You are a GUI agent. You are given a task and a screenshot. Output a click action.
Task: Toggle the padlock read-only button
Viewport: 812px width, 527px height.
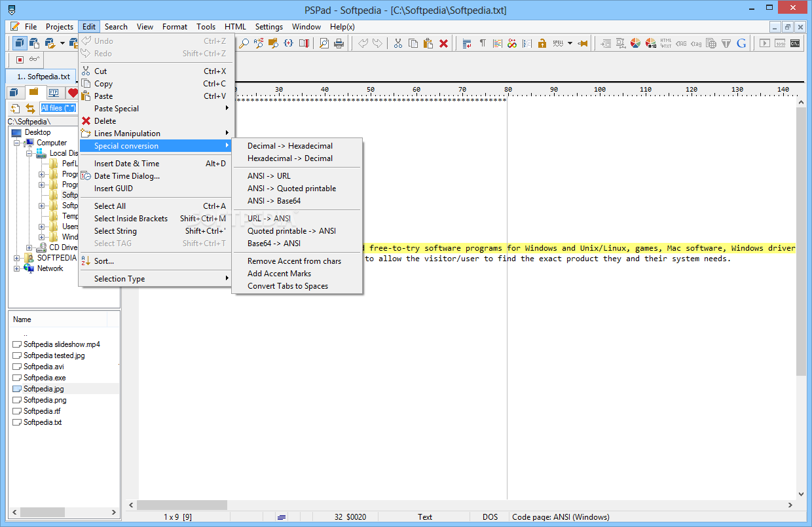(542, 43)
